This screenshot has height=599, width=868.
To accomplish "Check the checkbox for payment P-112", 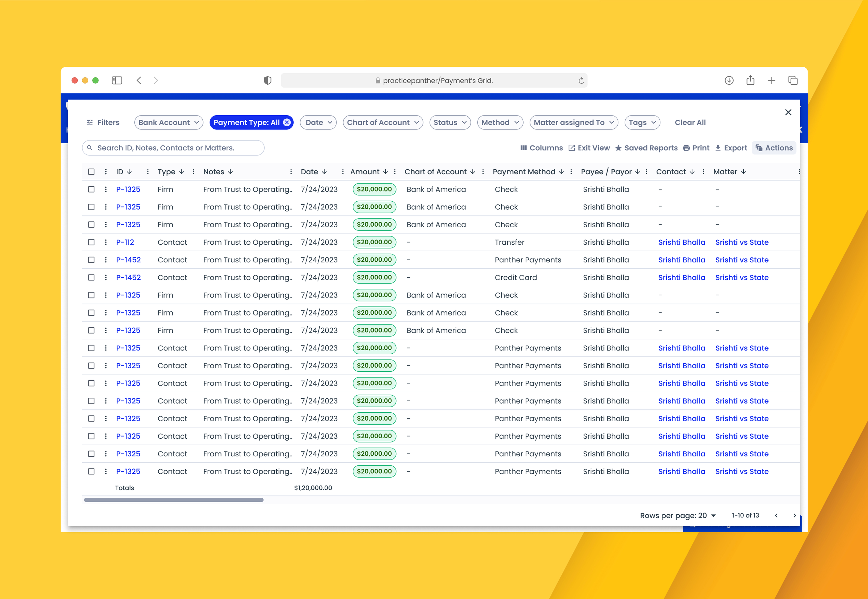I will click(91, 242).
